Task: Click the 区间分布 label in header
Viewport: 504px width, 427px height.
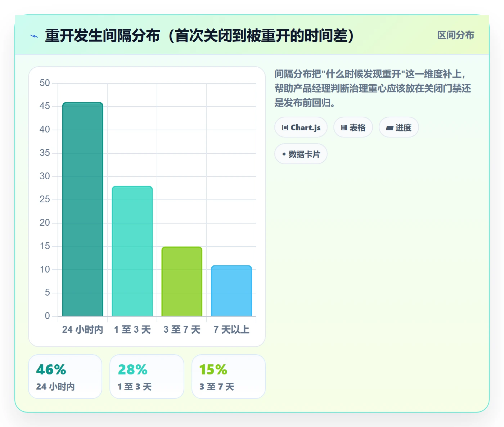Action: pyautogui.click(x=455, y=35)
